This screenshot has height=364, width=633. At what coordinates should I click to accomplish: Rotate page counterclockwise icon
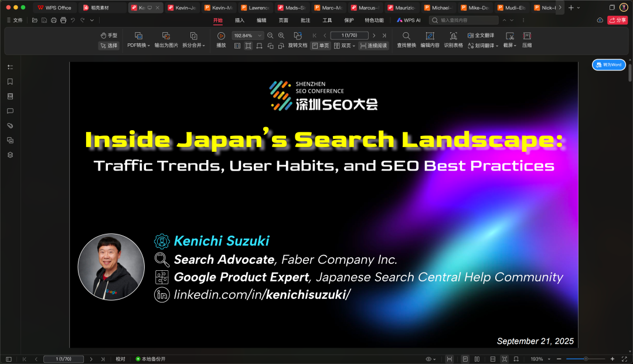click(270, 46)
